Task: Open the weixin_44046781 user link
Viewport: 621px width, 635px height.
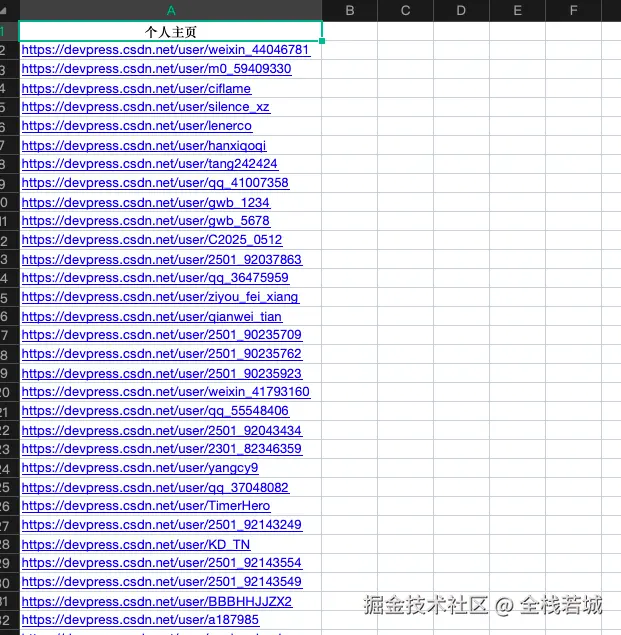Action: point(166,50)
